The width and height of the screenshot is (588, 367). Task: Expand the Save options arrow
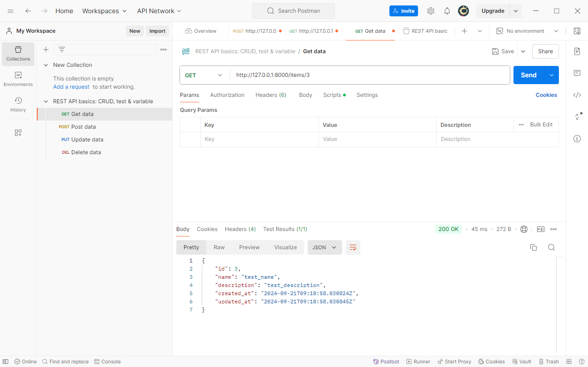(523, 51)
